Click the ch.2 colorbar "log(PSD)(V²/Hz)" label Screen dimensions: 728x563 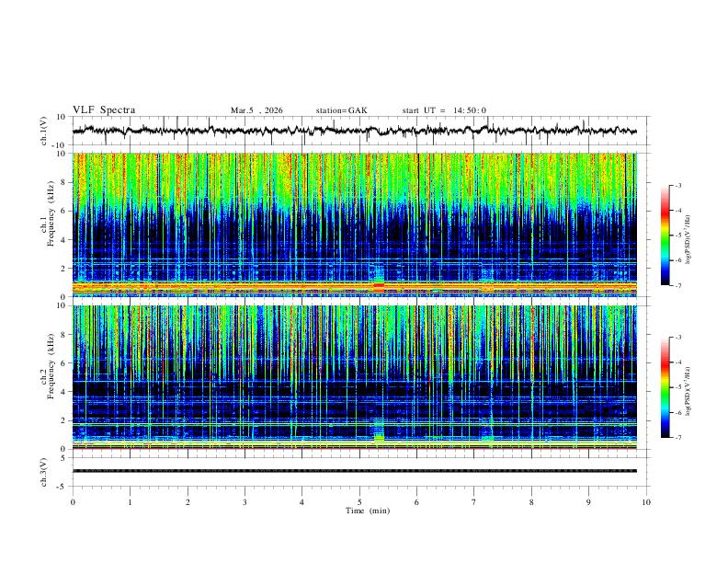(x=688, y=391)
